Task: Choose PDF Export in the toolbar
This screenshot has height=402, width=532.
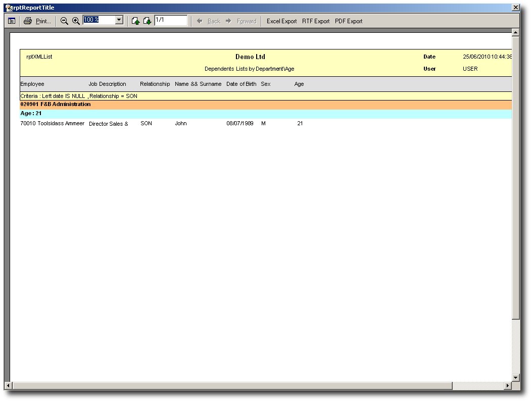Action: pos(349,21)
